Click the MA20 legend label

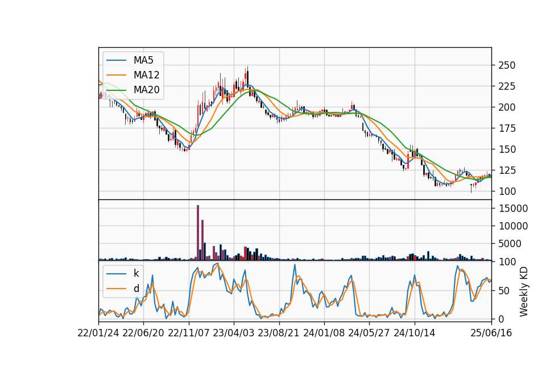coord(146,90)
